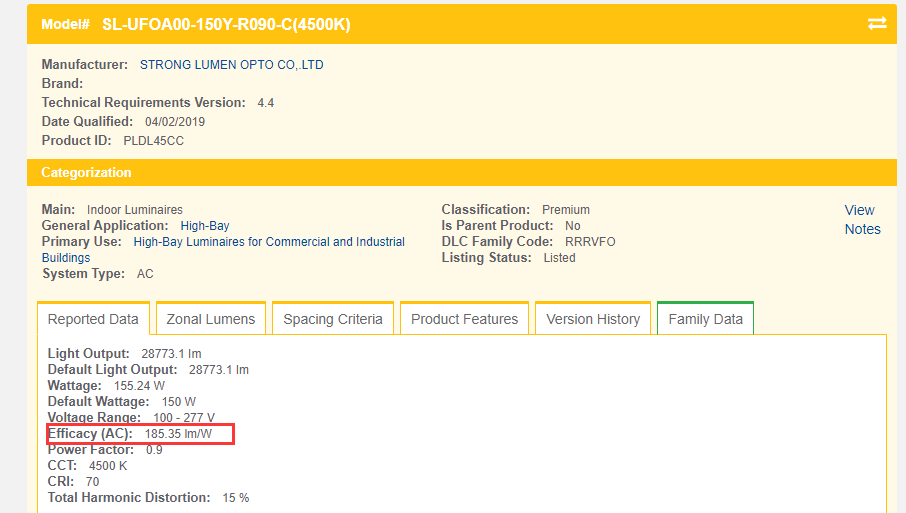The width and height of the screenshot is (906, 513).
Task: Click the Classification value Premium
Action: pos(566,210)
